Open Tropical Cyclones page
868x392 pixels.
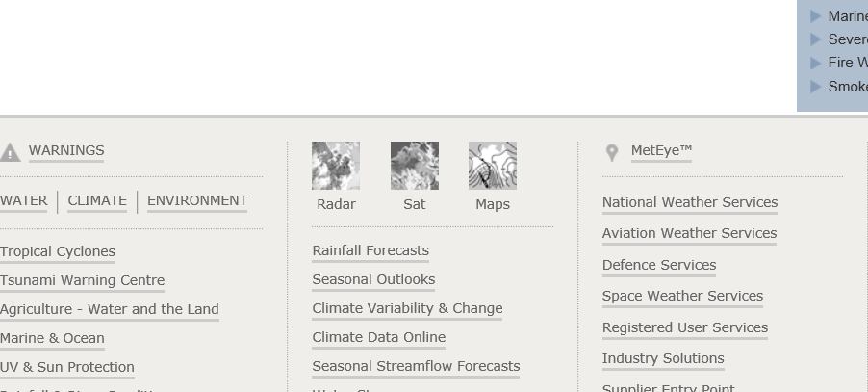point(58,252)
